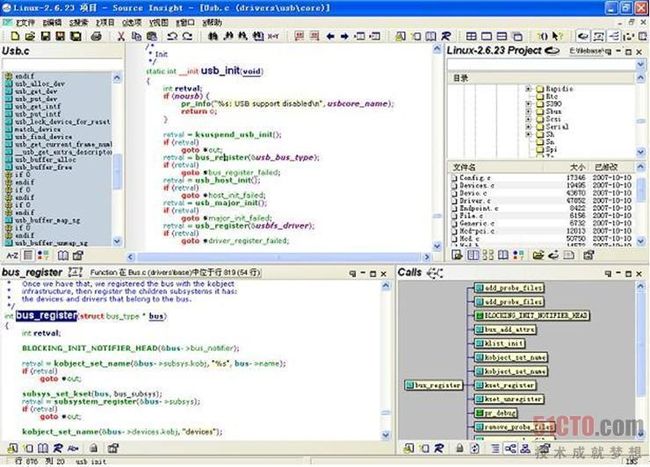Click the bus_register node in call graph

coord(433,385)
